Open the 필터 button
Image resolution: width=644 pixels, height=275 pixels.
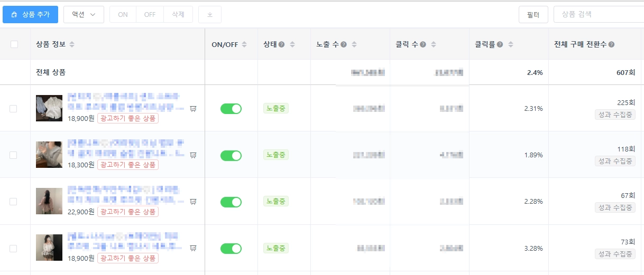click(533, 15)
